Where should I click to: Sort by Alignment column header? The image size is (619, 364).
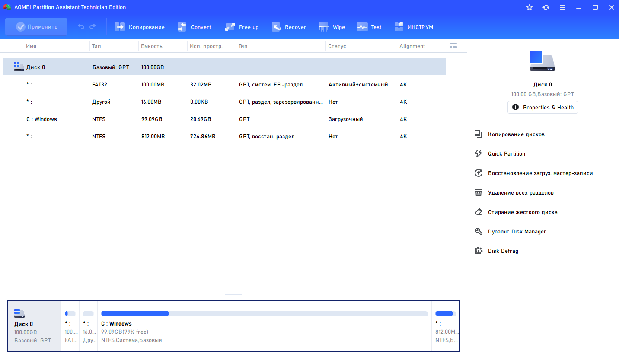[x=412, y=46]
